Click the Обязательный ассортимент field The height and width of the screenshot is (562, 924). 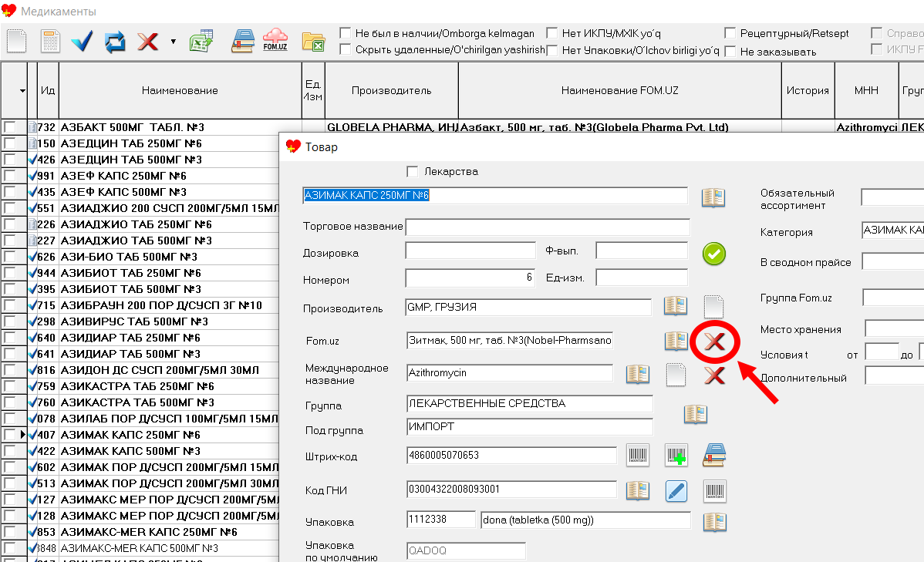point(892,197)
